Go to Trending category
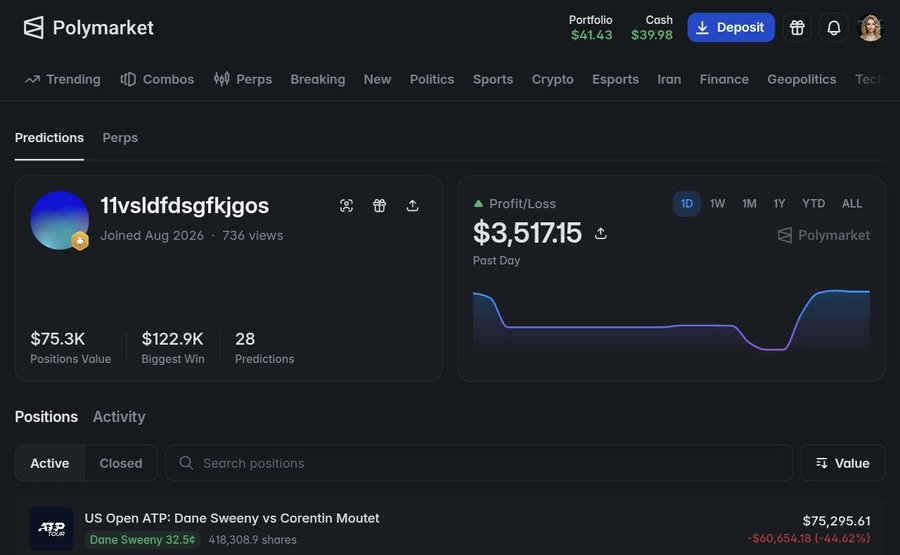The image size is (900, 555). [x=63, y=79]
